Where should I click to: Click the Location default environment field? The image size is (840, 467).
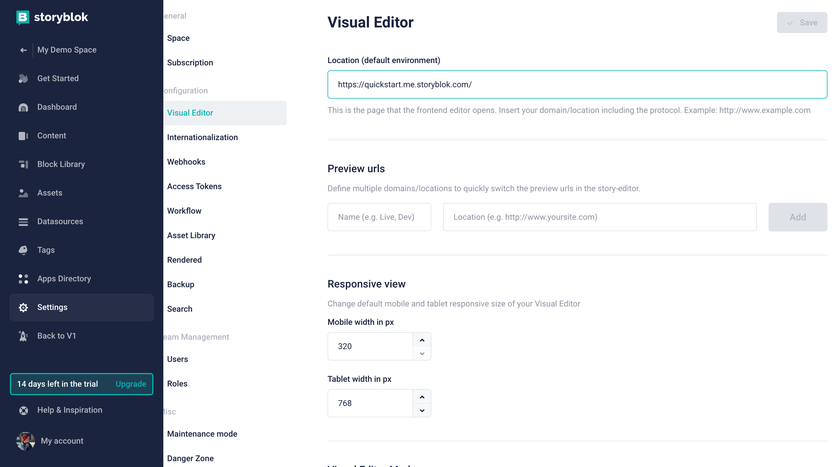[577, 85]
